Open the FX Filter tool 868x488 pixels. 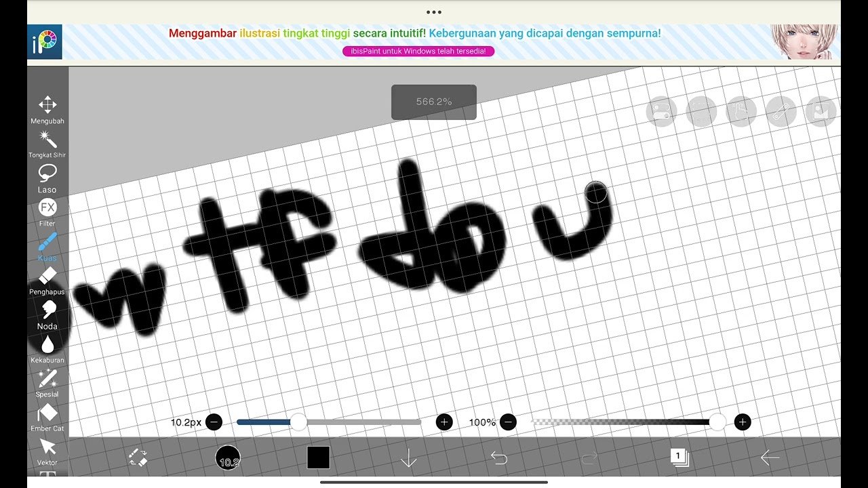click(47, 213)
